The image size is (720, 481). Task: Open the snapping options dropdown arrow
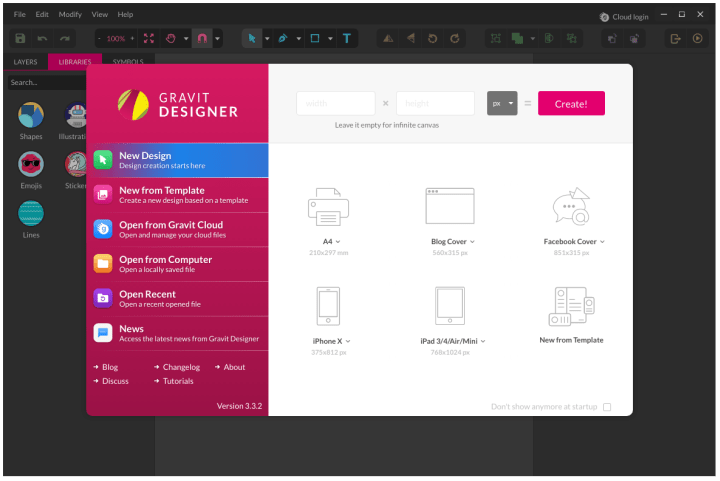218,39
